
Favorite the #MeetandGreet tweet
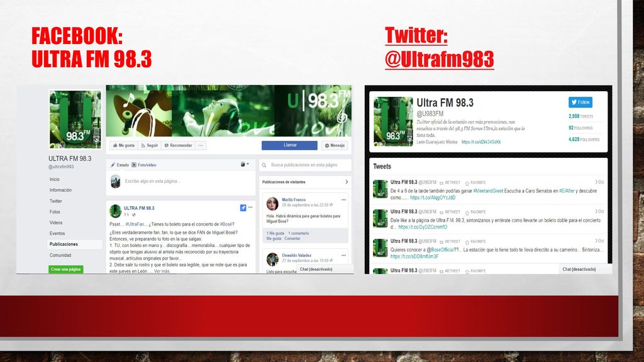click(475, 183)
